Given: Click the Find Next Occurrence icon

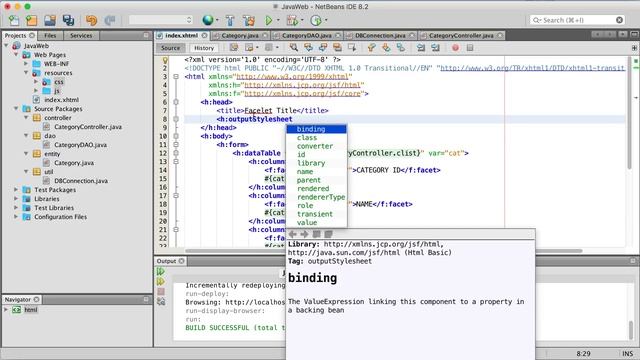Looking at the screenshot, I should tap(323, 48).
